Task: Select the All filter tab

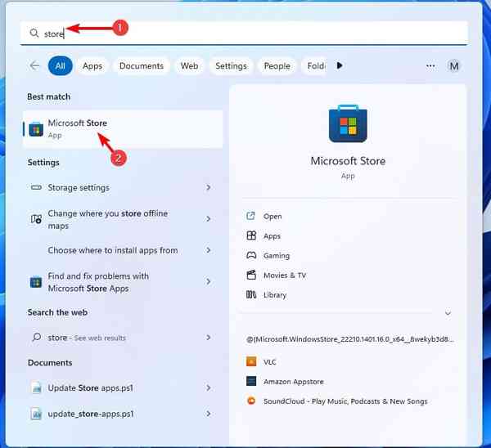Action: pyautogui.click(x=60, y=65)
